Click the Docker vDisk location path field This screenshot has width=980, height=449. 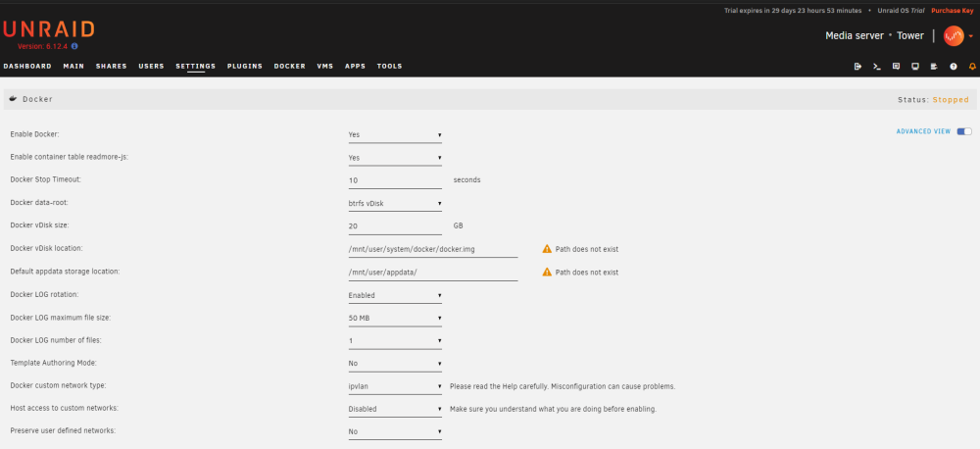pyautogui.click(x=433, y=250)
